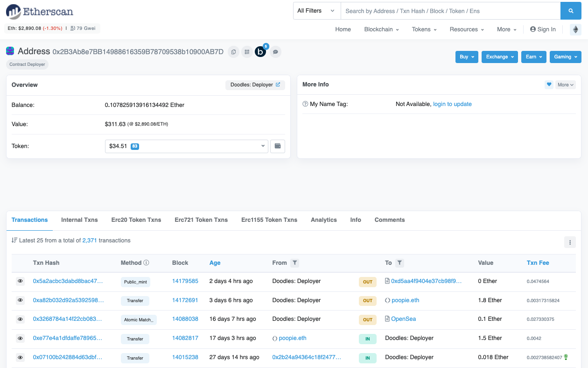Click the To column filter icon

point(399,263)
